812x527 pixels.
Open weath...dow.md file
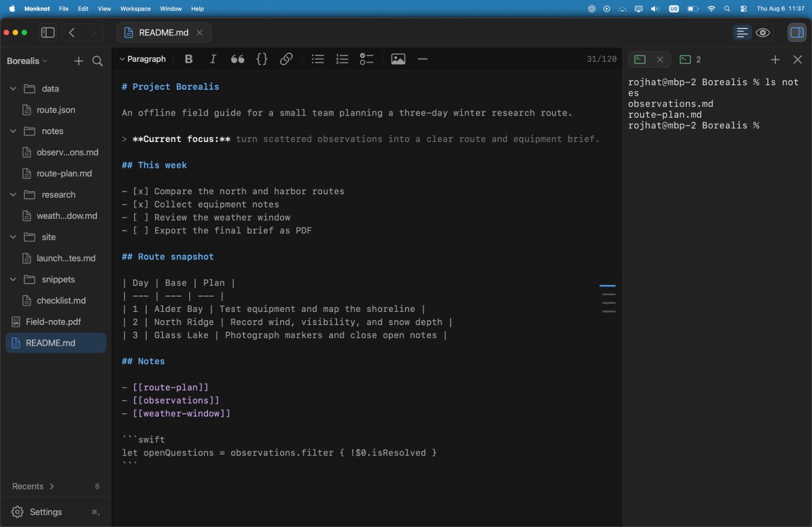[56, 216]
